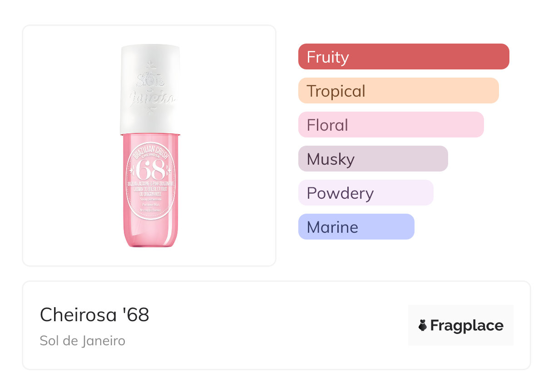Select the peach Tropical accord bar

point(398,91)
